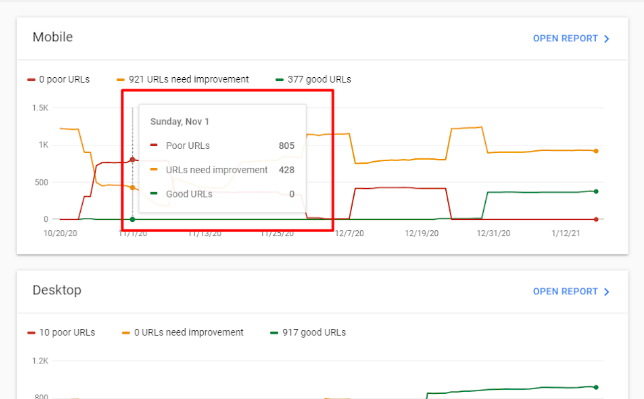Click the tooltip 'Good URLs' row label

(189, 194)
